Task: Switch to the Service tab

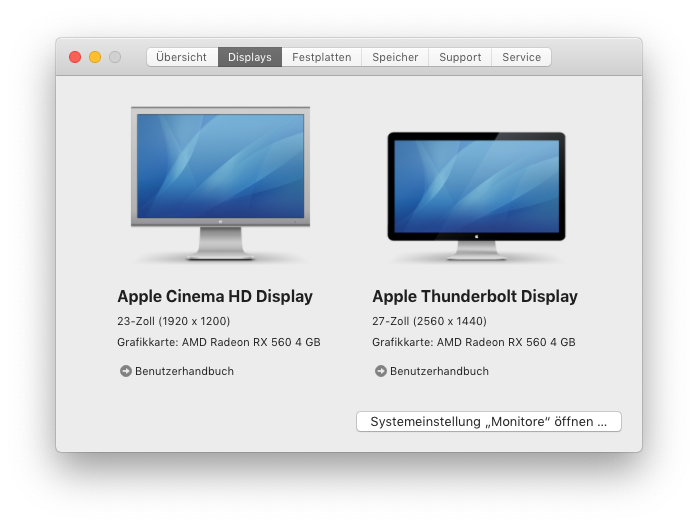Action: 521,57
